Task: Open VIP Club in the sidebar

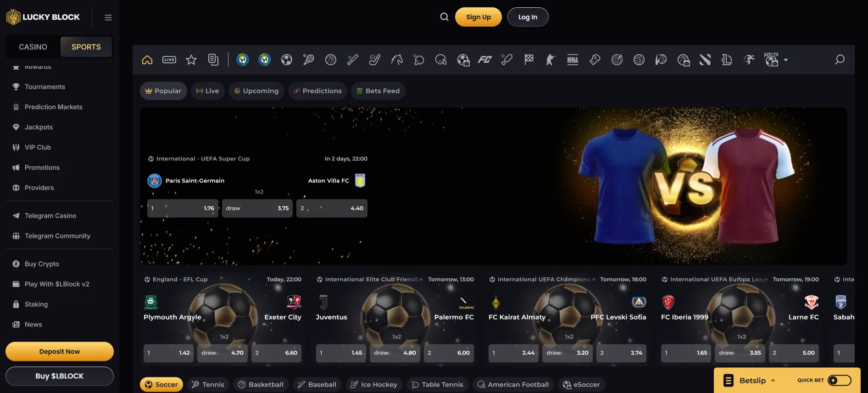Action: click(38, 147)
